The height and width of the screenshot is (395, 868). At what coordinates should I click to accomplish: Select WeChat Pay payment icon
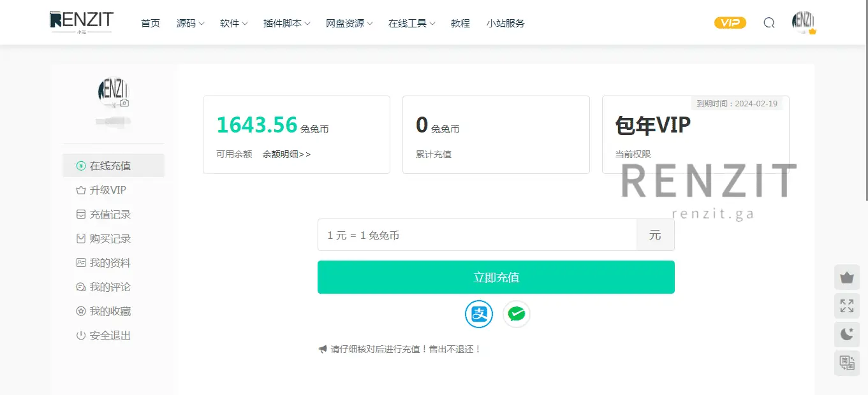pyautogui.click(x=516, y=313)
